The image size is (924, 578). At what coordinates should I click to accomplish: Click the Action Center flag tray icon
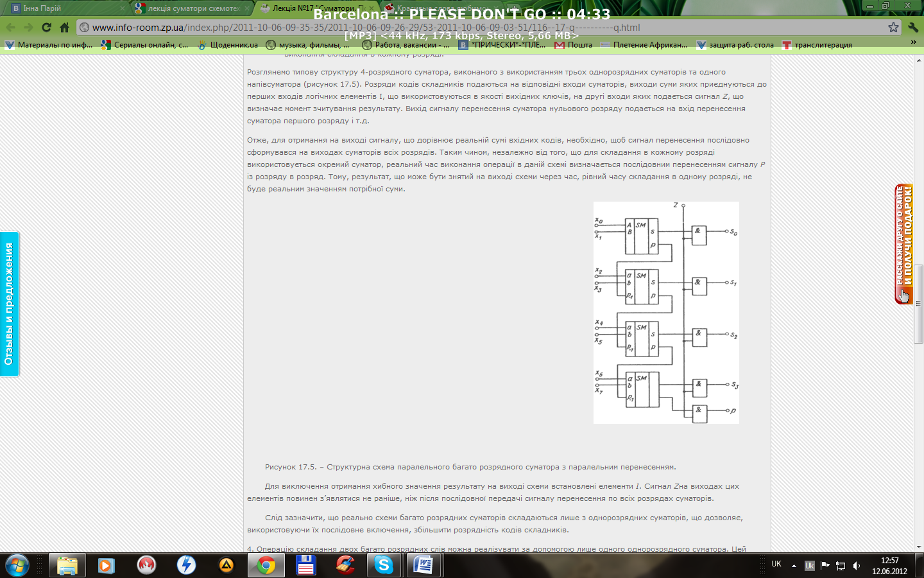pos(825,566)
